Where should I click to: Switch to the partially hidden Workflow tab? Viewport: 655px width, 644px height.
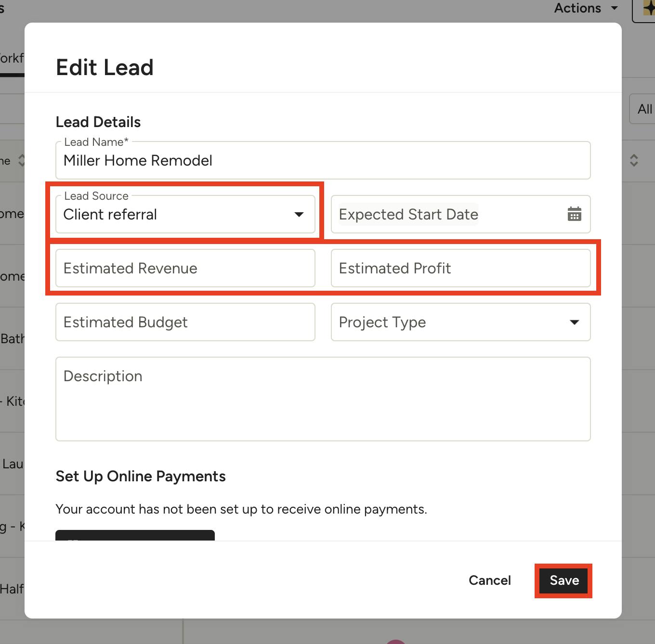(12, 59)
